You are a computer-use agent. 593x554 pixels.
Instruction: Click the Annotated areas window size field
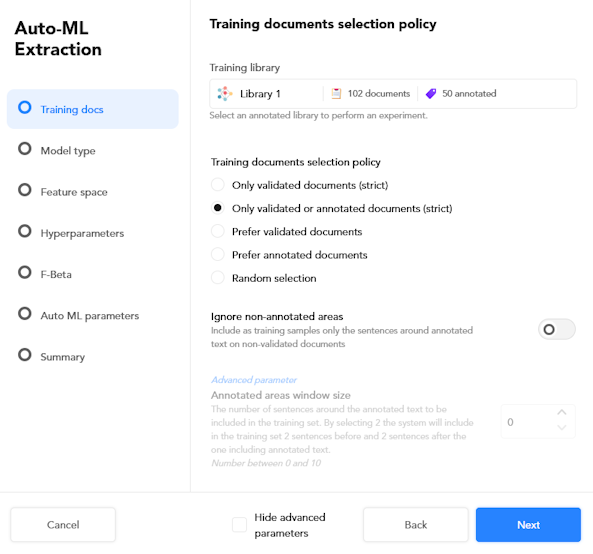[x=538, y=422]
